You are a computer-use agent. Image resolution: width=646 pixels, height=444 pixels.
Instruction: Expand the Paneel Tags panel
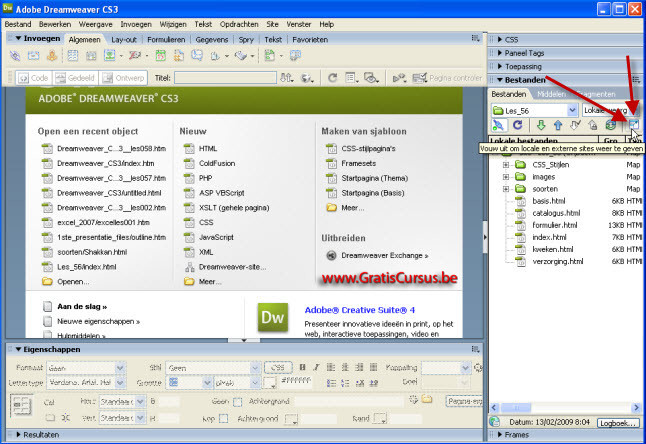coord(499,53)
